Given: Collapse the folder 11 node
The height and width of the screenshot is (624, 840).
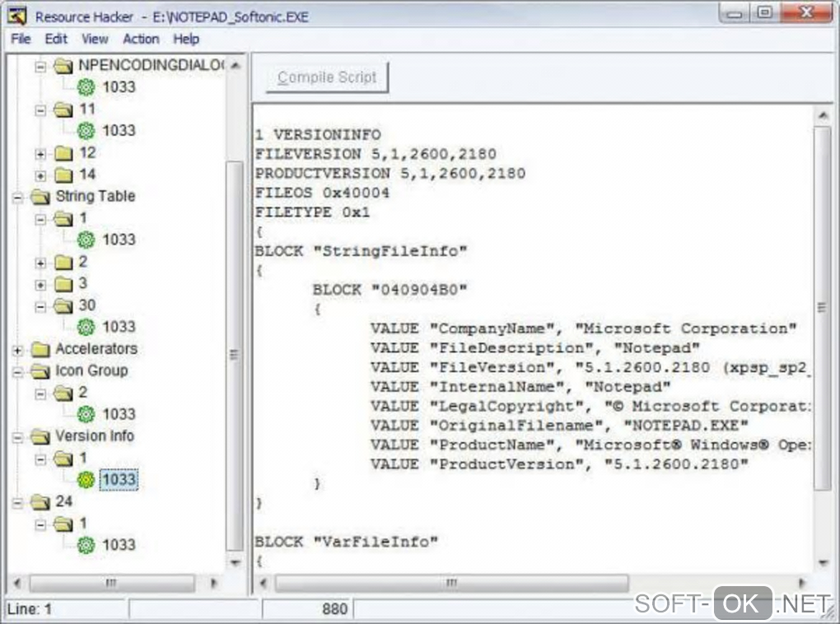Looking at the screenshot, I should (40, 110).
